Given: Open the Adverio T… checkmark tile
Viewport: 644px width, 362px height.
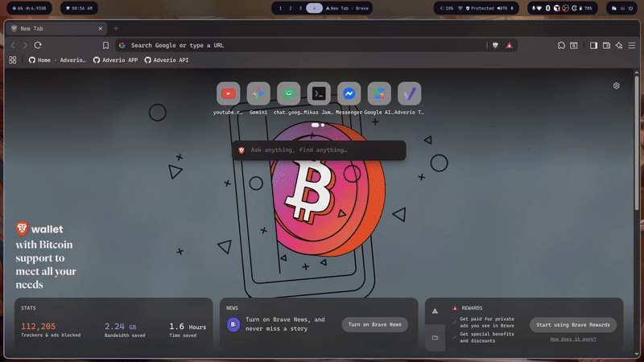Looking at the screenshot, I should [410, 94].
